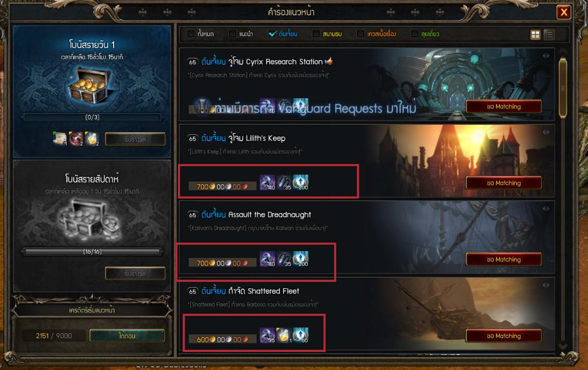Click the ไก่ดอน button beside credits
This screenshot has height=370, width=588.
[x=127, y=336]
